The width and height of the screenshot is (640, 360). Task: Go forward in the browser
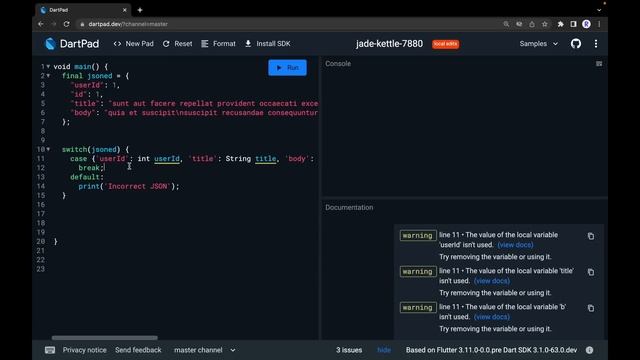point(53,24)
